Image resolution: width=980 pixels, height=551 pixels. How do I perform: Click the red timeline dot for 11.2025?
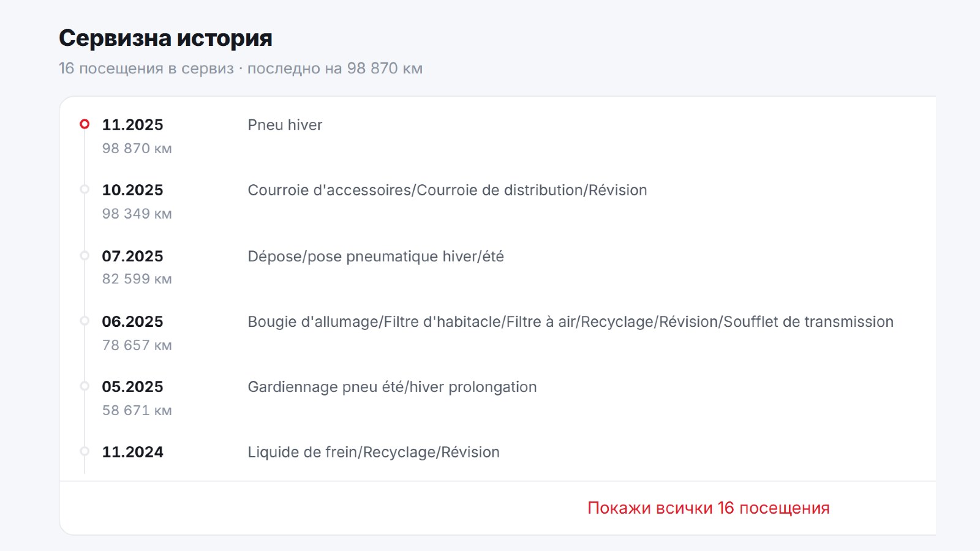pyautogui.click(x=85, y=124)
